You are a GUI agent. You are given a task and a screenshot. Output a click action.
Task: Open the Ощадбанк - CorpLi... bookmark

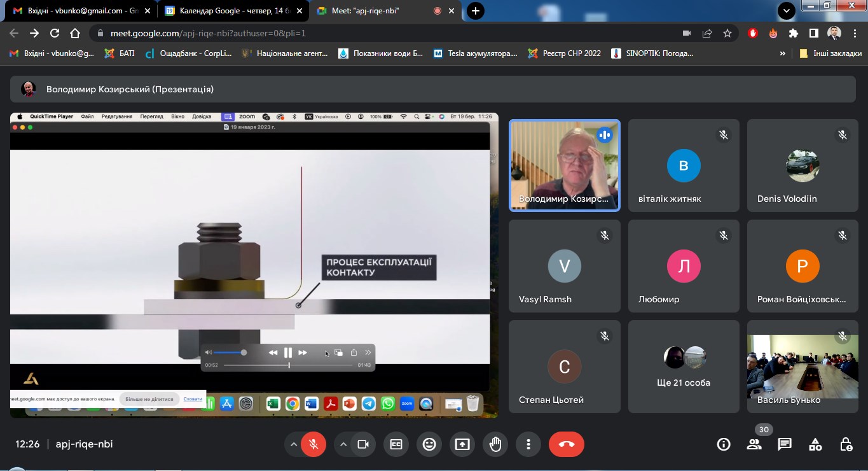pyautogui.click(x=188, y=53)
